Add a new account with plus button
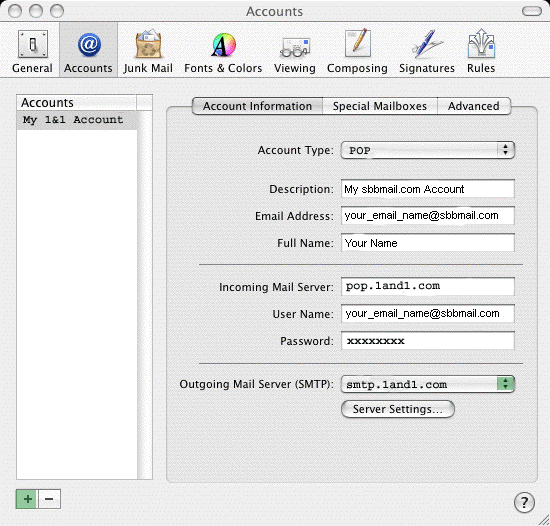550x526 pixels. coord(27,499)
